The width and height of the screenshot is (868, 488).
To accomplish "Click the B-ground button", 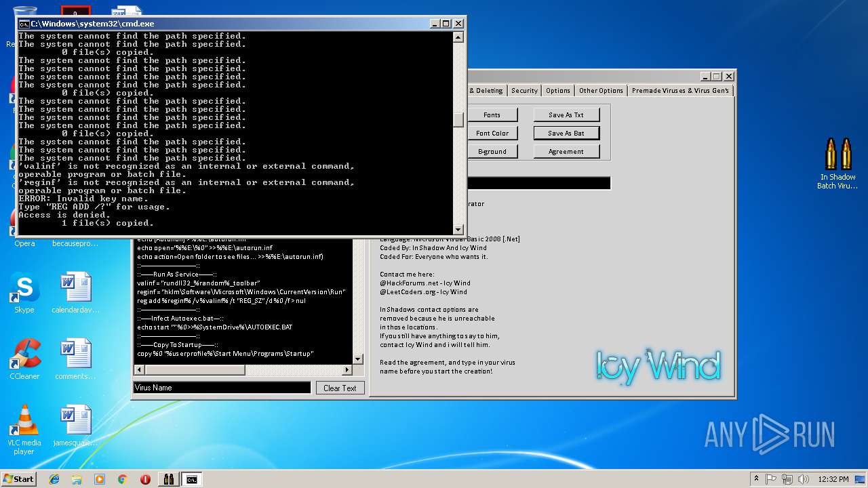I will (x=492, y=152).
